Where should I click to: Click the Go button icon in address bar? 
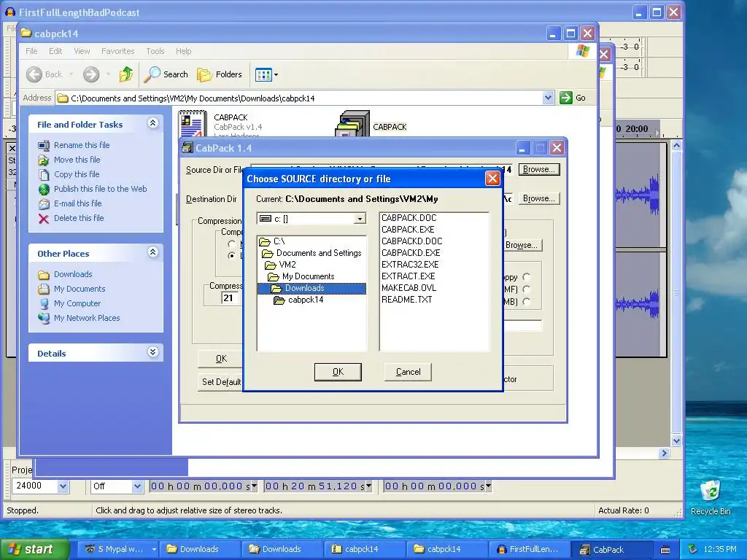point(565,98)
